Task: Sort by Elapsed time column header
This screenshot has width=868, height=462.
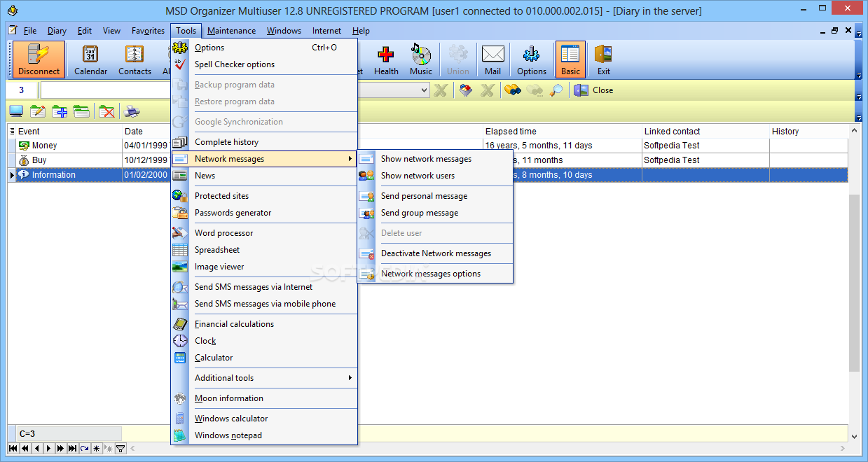Action: click(x=562, y=132)
